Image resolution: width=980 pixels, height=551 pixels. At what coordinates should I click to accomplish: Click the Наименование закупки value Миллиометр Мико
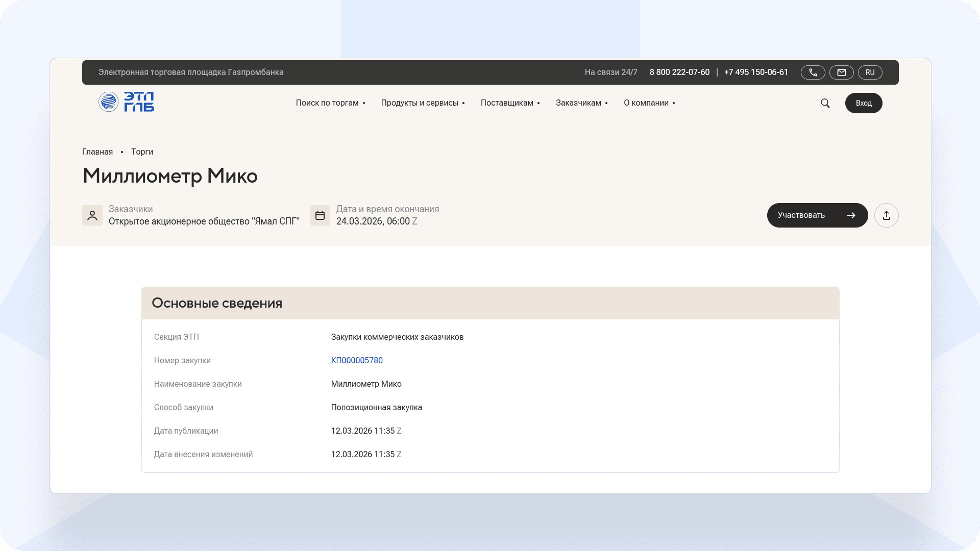366,384
